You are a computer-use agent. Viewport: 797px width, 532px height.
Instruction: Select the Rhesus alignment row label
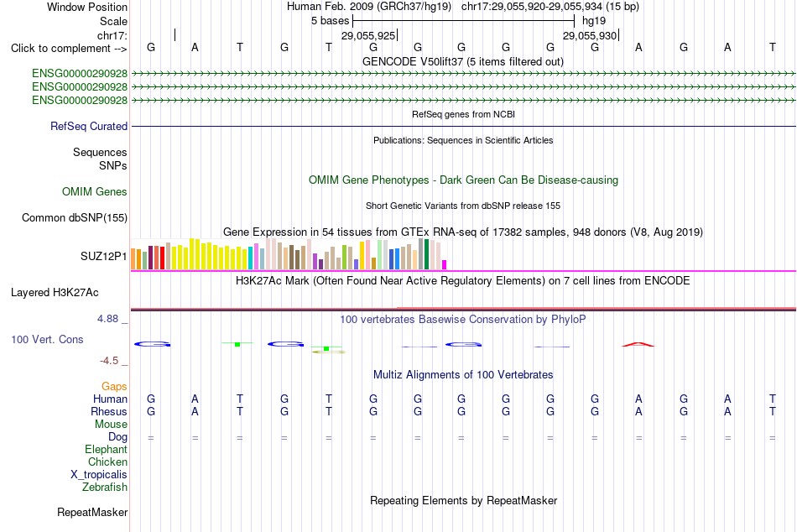pos(109,411)
